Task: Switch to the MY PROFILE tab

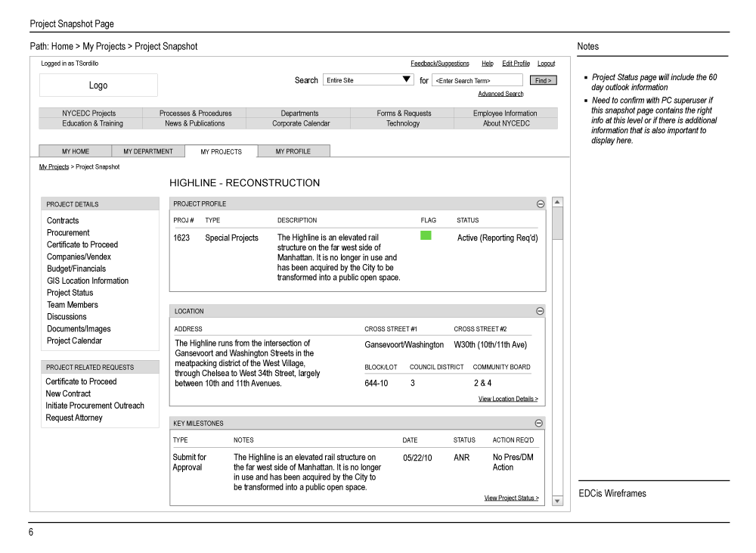Action: (x=293, y=151)
